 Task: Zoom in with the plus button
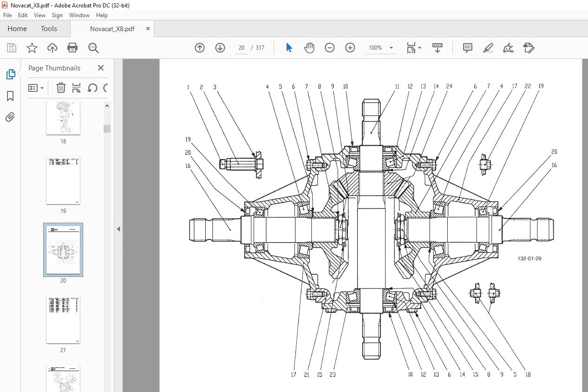350,48
